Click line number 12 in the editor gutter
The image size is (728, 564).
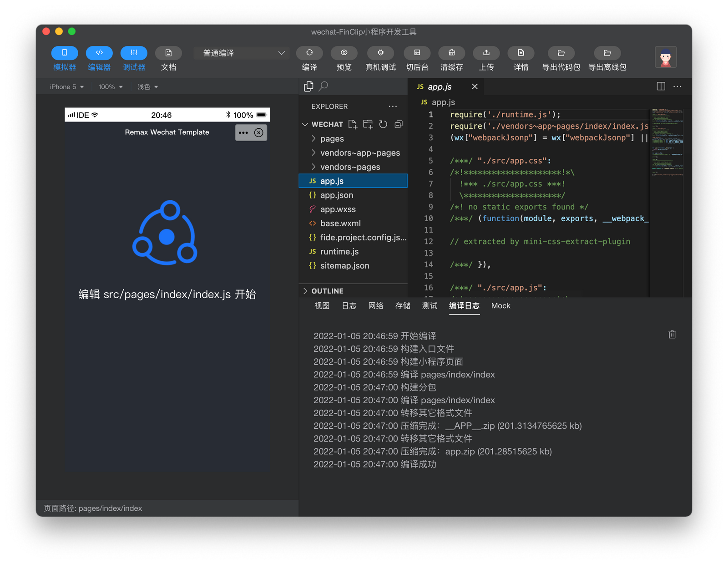(428, 241)
